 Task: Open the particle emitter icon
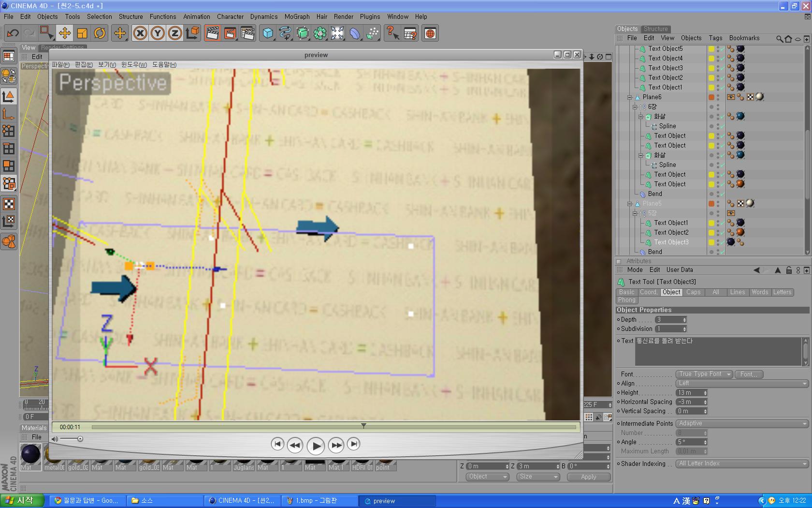pos(372,33)
